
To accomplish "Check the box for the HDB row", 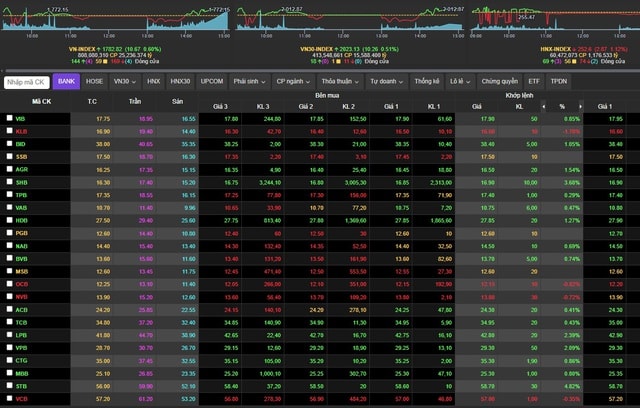I will point(8,220).
